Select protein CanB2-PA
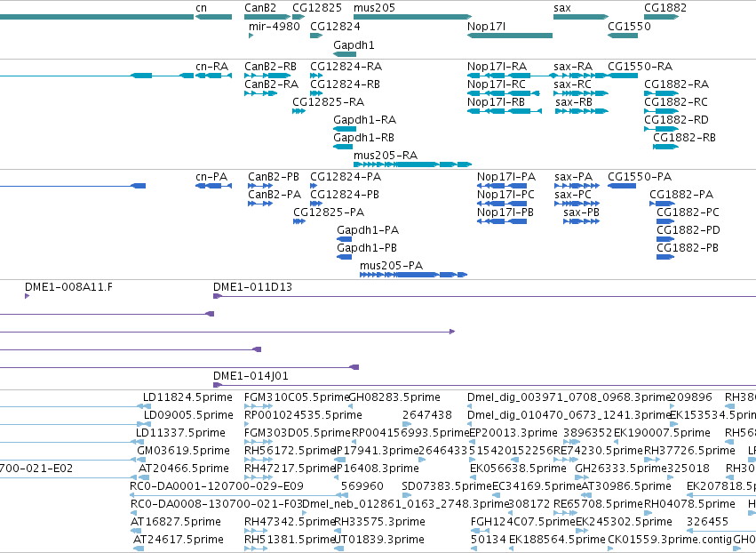Screen dimensions: 756x553 coord(260,204)
